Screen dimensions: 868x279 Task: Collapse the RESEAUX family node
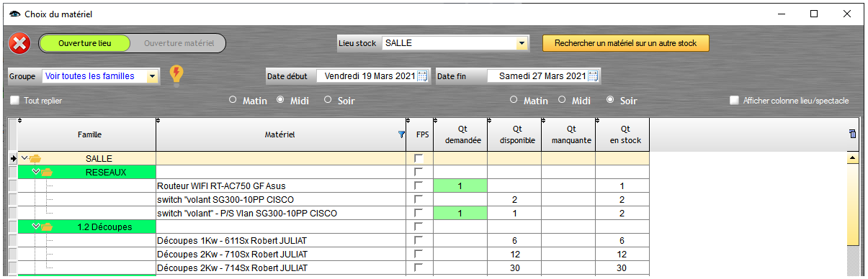(36, 173)
